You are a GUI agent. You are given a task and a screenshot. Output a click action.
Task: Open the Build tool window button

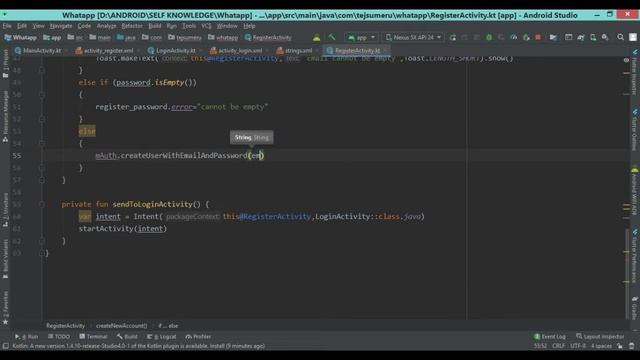point(127,337)
